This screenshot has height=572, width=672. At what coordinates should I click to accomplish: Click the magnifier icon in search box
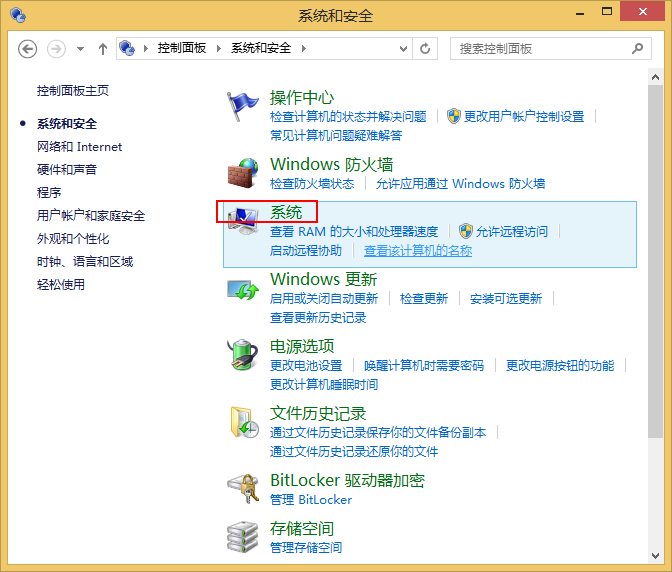(x=638, y=48)
